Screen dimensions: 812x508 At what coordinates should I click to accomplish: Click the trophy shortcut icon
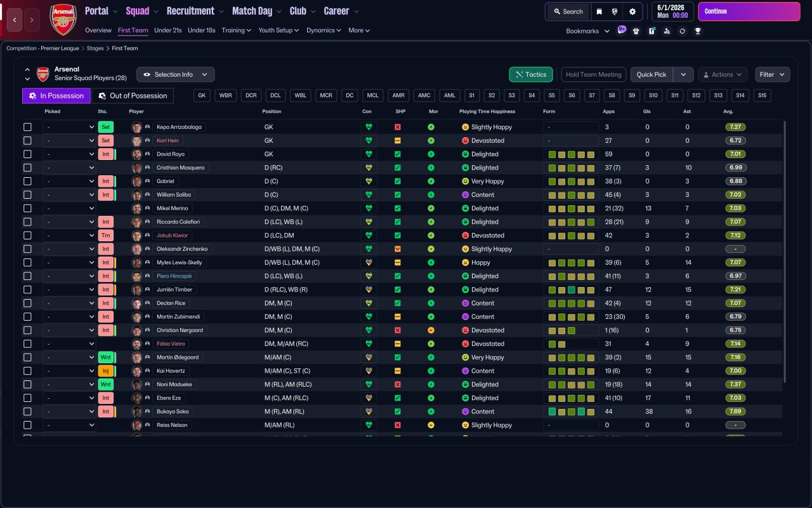pos(697,30)
